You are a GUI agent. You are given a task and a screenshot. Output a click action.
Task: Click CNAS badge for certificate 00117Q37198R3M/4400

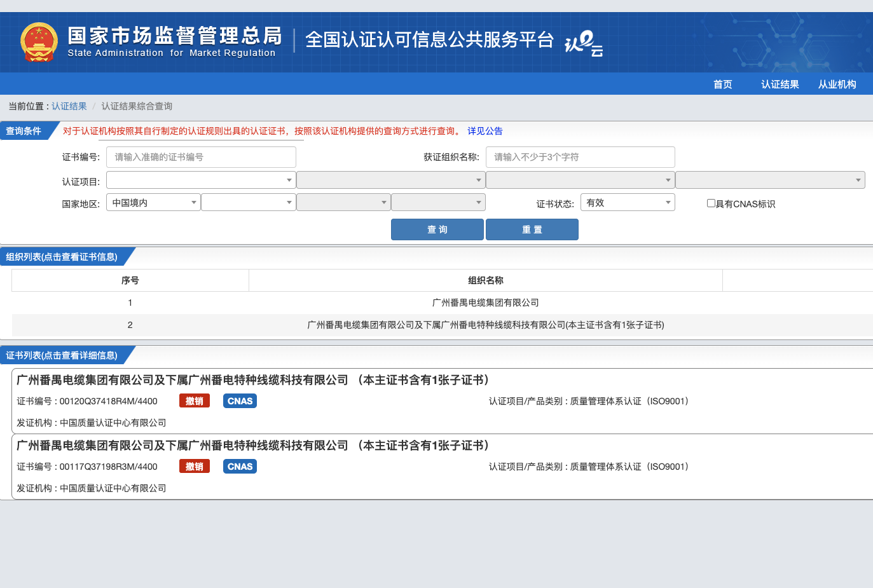(x=240, y=467)
